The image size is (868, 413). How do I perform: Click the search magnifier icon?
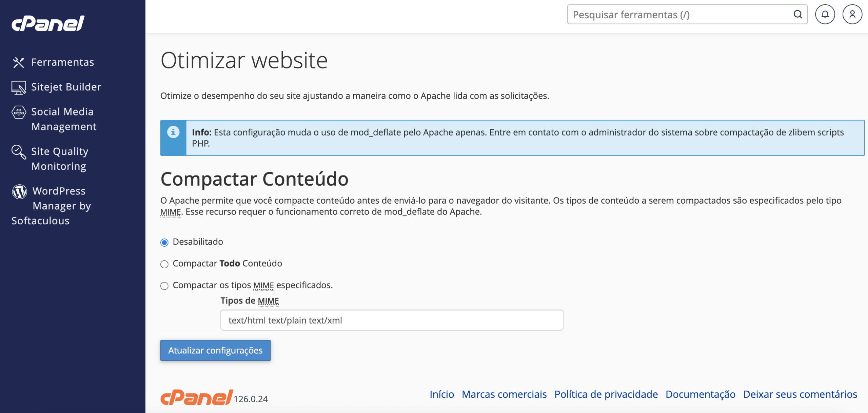click(798, 14)
